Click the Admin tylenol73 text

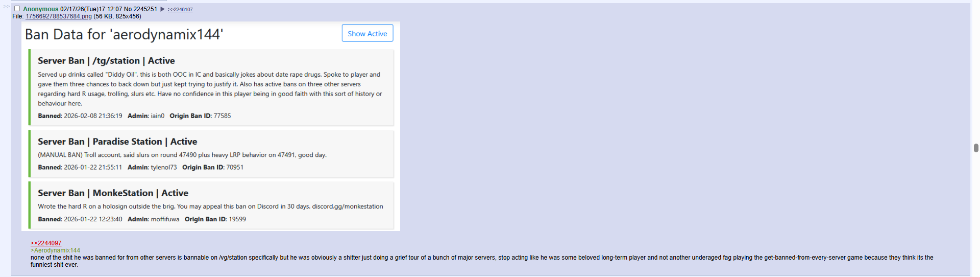click(x=152, y=168)
